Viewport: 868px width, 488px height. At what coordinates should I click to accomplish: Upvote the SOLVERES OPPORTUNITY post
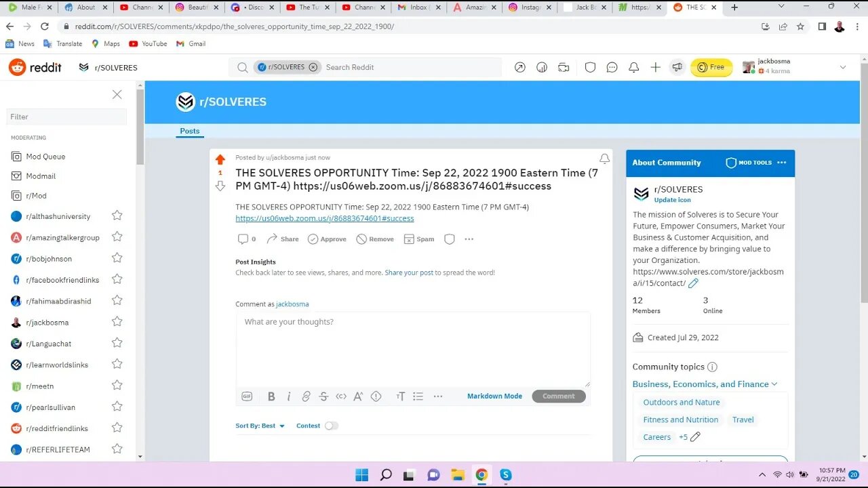click(x=220, y=160)
